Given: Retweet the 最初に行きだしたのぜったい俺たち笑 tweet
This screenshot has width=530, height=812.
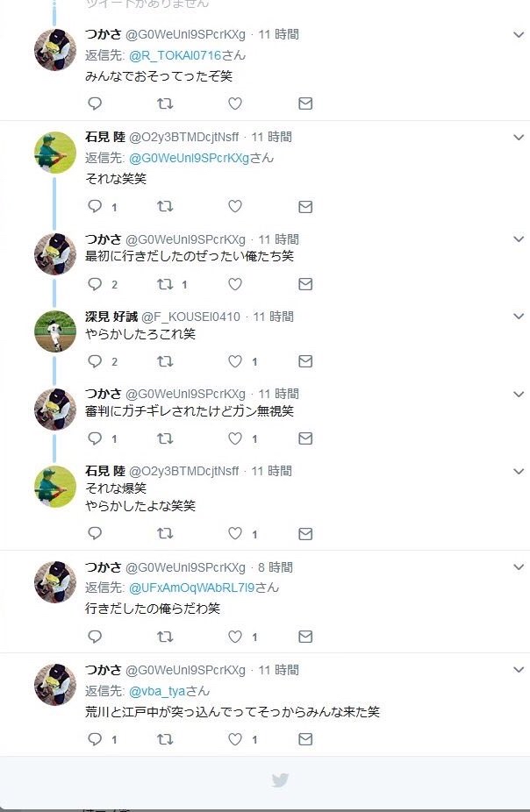Looking at the screenshot, I should [x=165, y=284].
